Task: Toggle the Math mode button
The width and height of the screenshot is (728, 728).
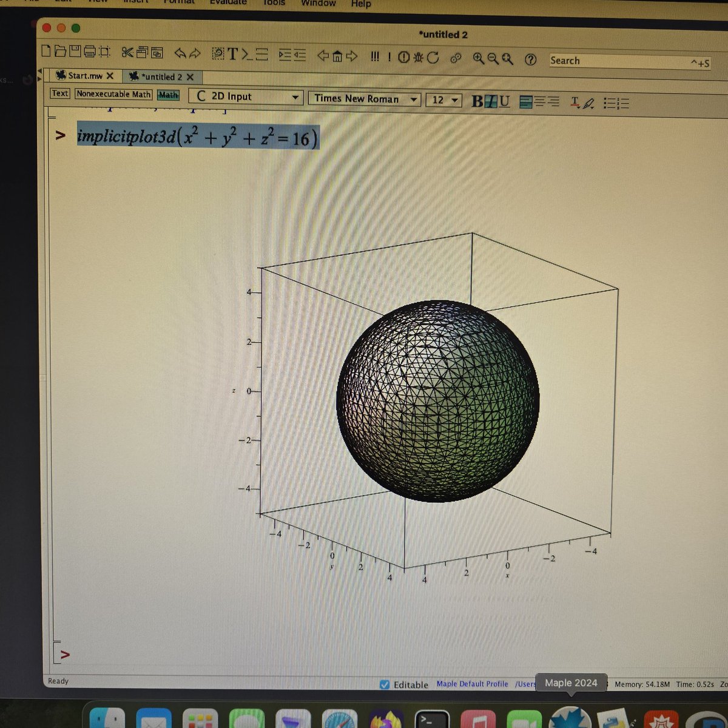Action: (x=168, y=95)
